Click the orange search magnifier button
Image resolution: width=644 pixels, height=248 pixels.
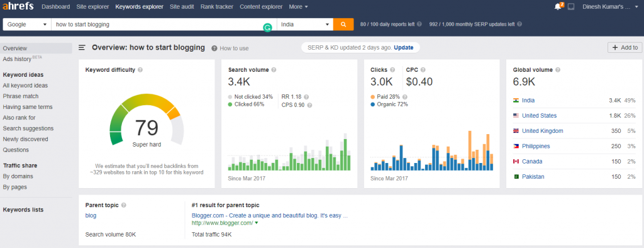tap(343, 25)
